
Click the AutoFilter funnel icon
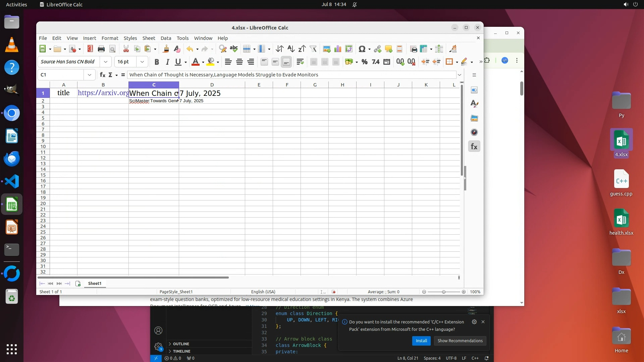pyautogui.click(x=313, y=49)
